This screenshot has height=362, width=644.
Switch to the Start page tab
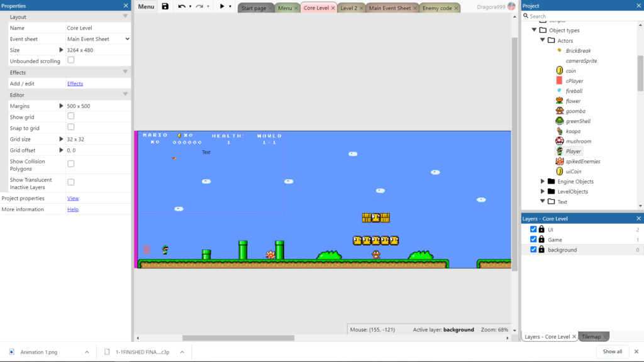tap(253, 8)
